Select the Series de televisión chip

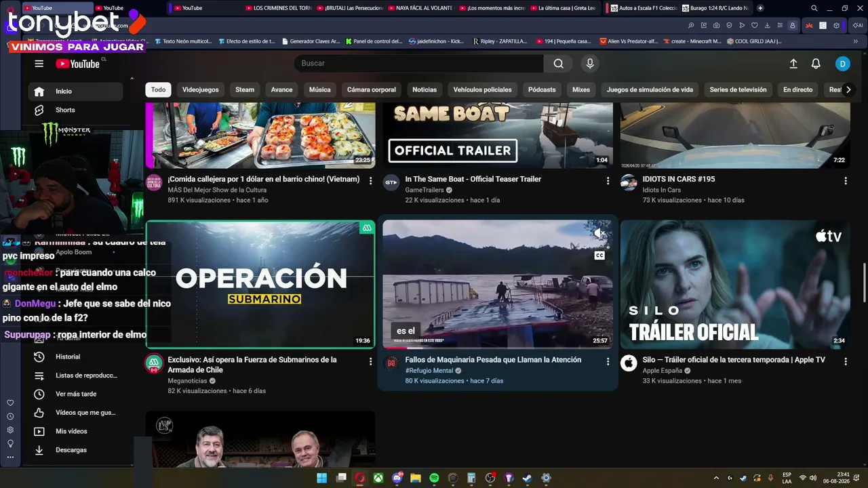pyautogui.click(x=738, y=89)
